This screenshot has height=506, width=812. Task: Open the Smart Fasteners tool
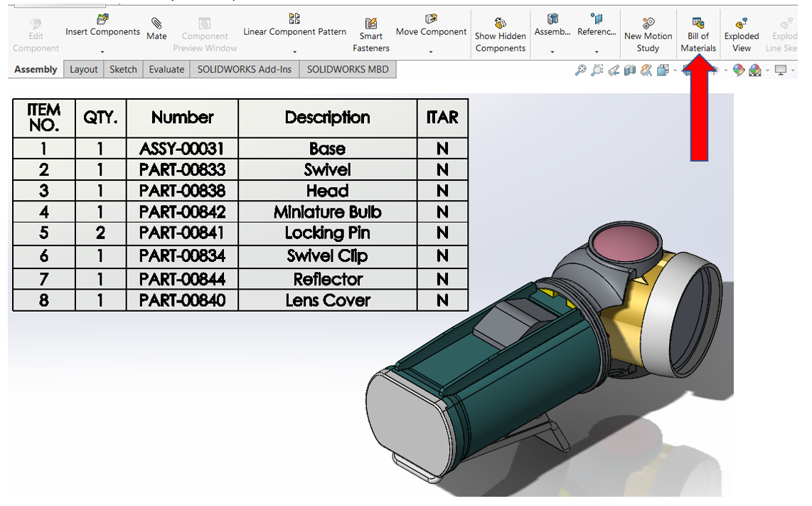pyautogui.click(x=370, y=33)
